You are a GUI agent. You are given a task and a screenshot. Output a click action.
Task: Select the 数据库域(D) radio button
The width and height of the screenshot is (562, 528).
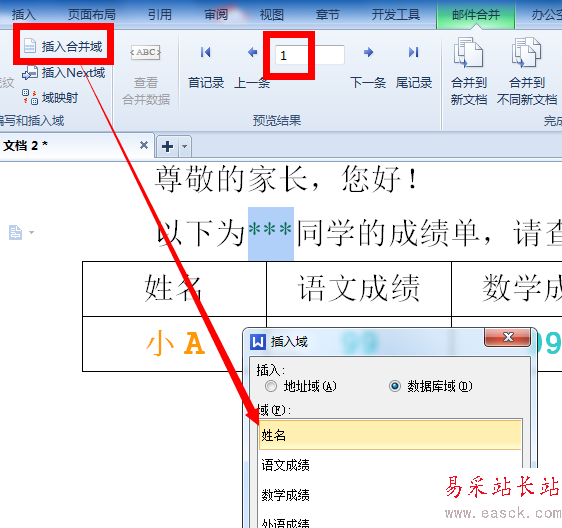point(395,386)
